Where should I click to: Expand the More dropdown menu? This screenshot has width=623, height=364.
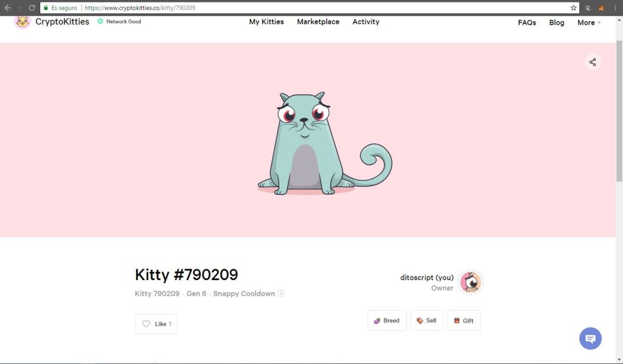coord(589,22)
